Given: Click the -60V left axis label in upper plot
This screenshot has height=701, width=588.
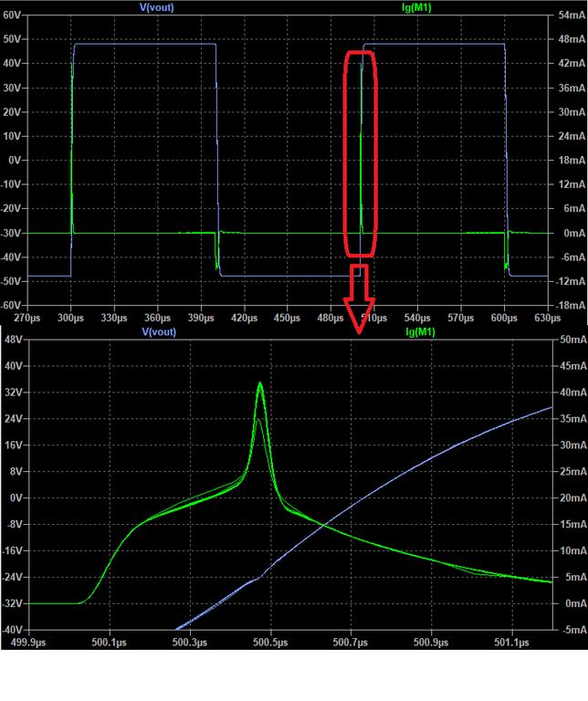Looking at the screenshot, I should pyautogui.click(x=11, y=306).
